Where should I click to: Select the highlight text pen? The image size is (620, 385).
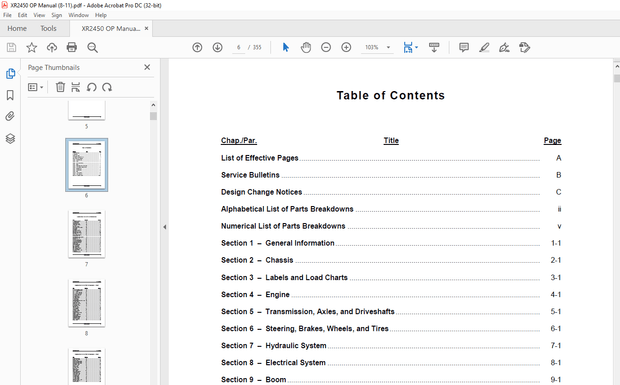[x=484, y=47]
